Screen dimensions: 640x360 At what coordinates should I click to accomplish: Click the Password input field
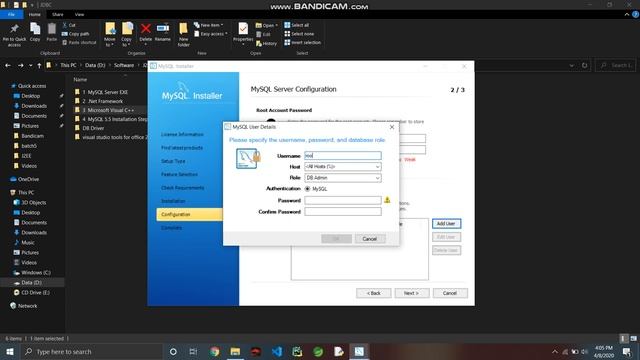point(343,200)
